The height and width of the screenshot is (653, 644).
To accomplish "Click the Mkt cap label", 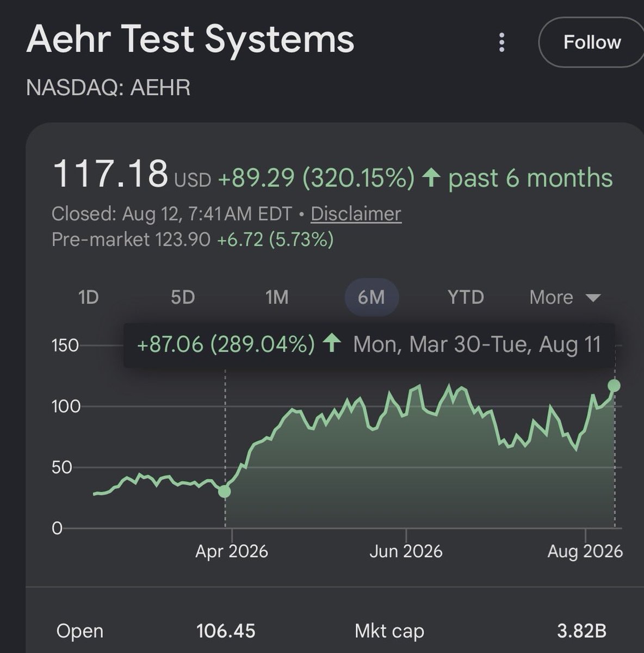I will (389, 631).
